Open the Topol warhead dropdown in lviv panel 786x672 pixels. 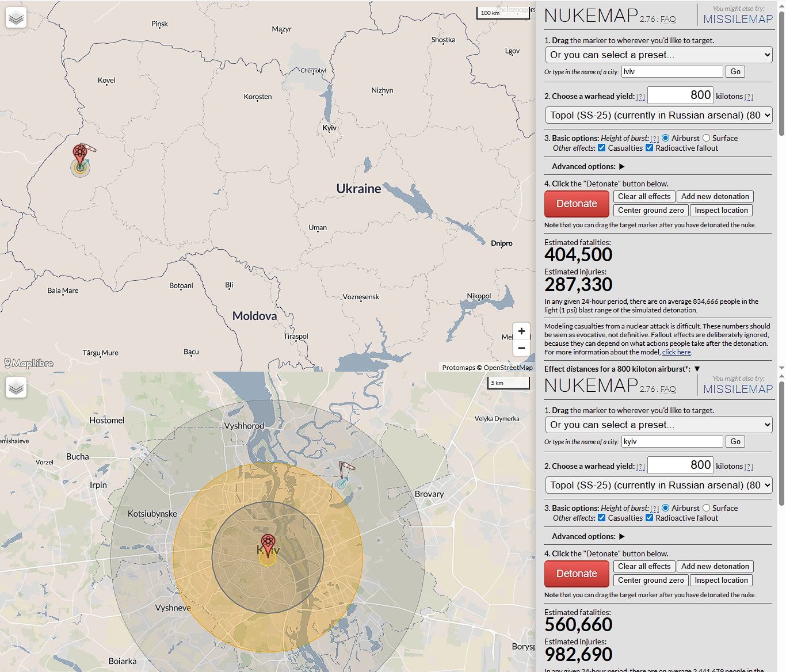point(658,115)
